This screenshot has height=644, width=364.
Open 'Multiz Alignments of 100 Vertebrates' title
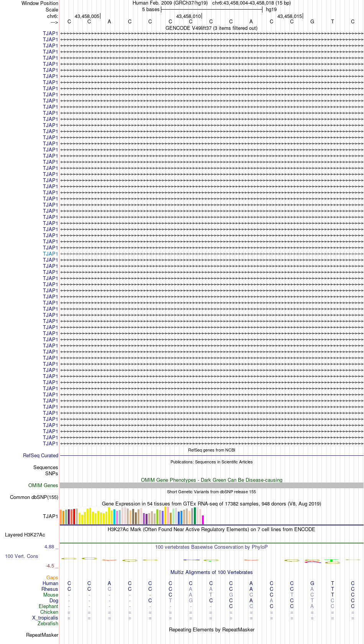[x=212, y=572]
